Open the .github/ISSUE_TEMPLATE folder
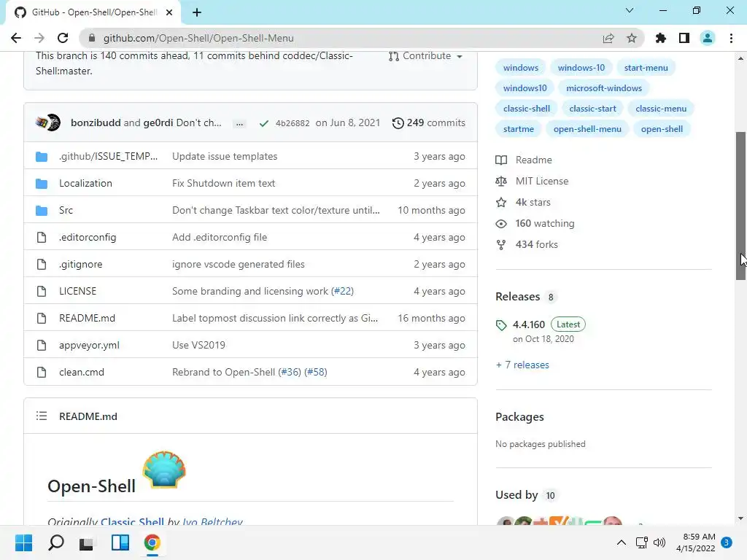The height and width of the screenshot is (560, 747). pyautogui.click(x=108, y=156)
